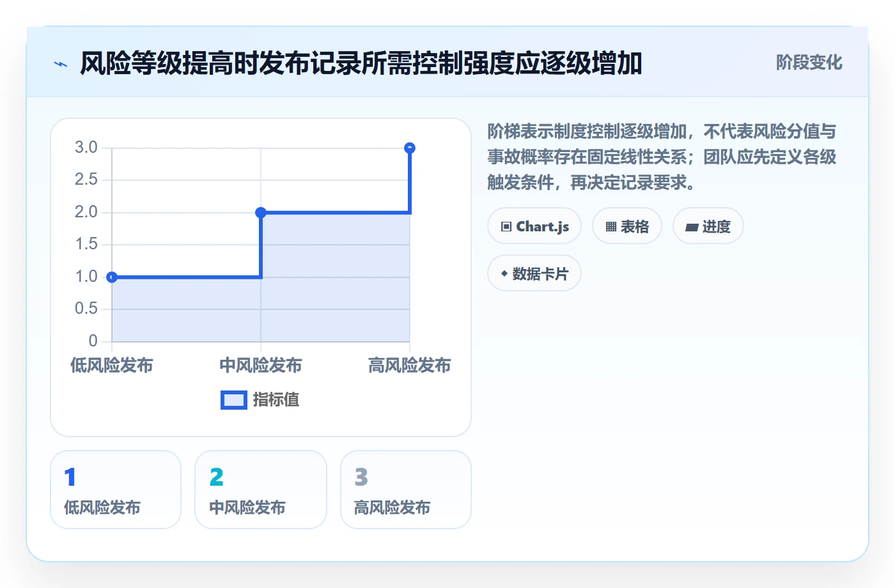895x588 pixels.
Task: Open the card numbered 3 高风险发布
Action: pyautogui.click(x=406, y=490)
